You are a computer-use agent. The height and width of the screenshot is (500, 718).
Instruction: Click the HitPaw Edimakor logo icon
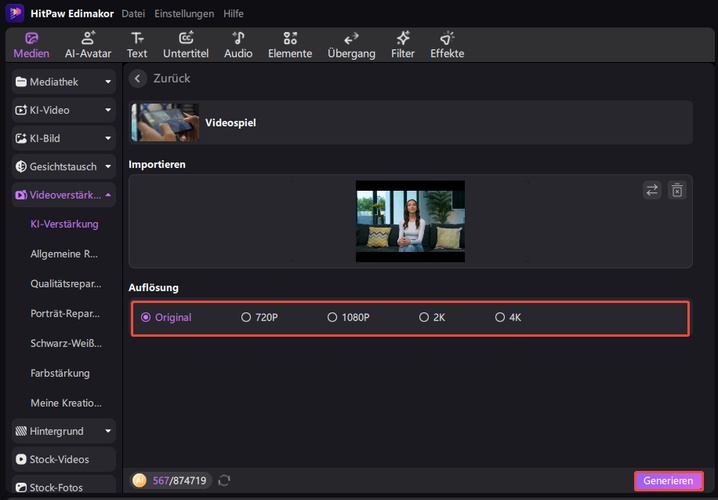(x=15, y=13)
